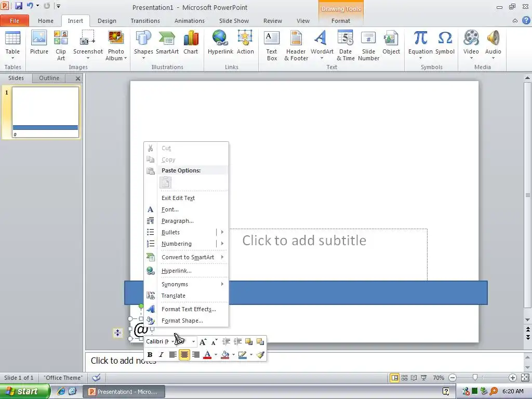Viewport: 532px width, 399px height.
Task: Select Format Shape... in context menu
Action: (x=182, y=321)
